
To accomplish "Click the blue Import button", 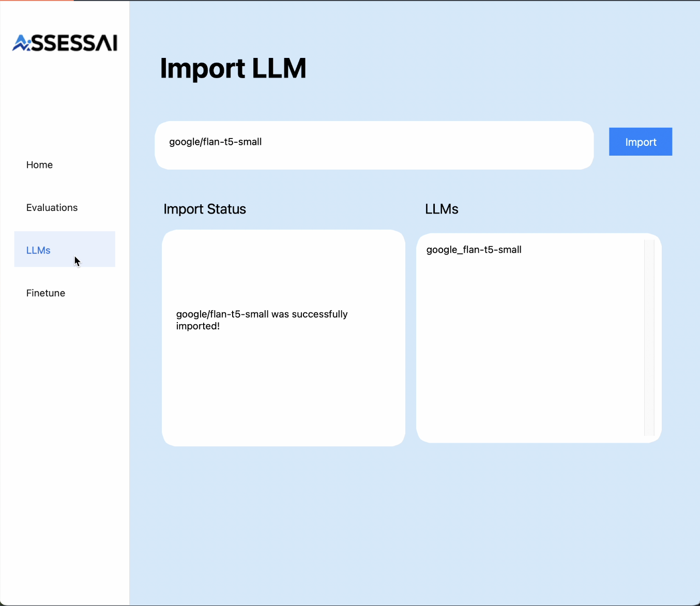I will 641,142.
